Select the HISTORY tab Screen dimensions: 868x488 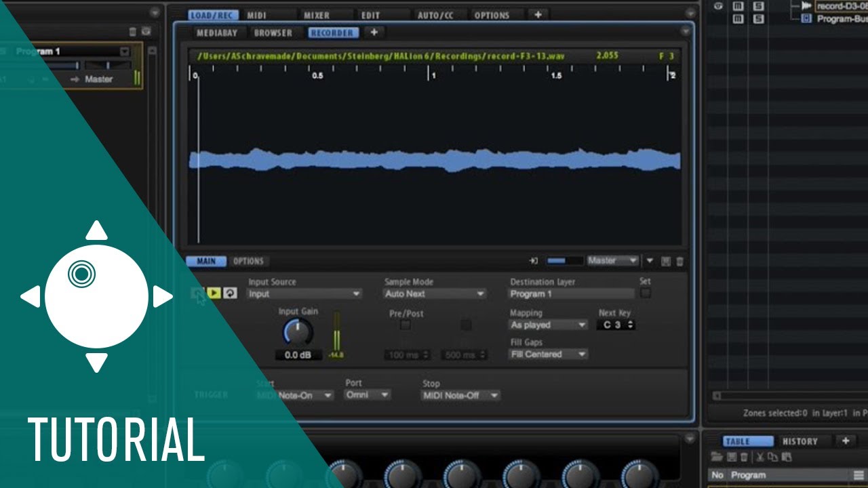click(800, 441)
